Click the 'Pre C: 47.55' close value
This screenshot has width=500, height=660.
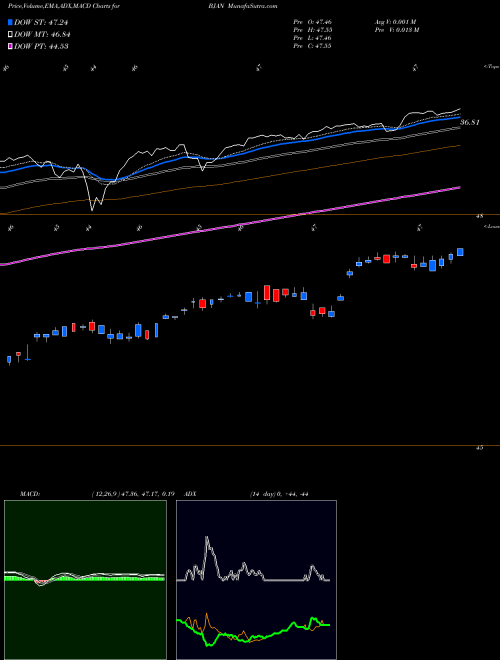pos(313,45)
